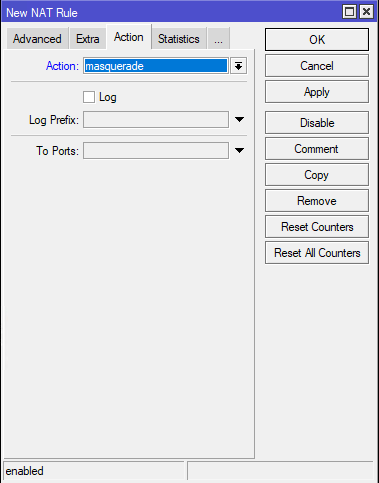Disable this NAT rule
This screenshot has height=483, width=379.
tap(317, 123)
